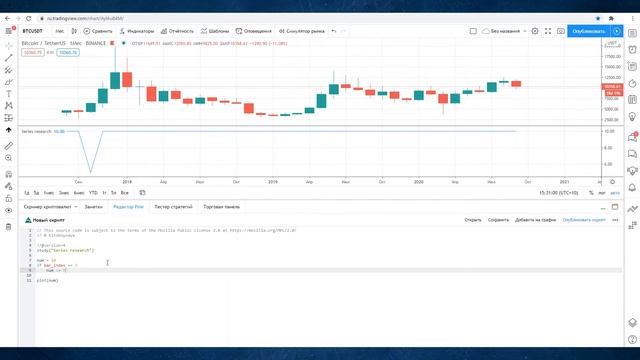
Task: Open the watchlist panel icon
Action: click(632, 33)
